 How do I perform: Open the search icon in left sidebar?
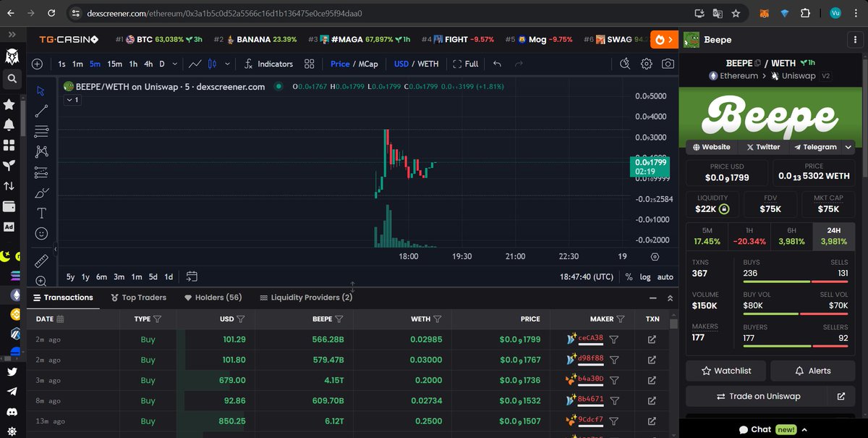(12, 78)
